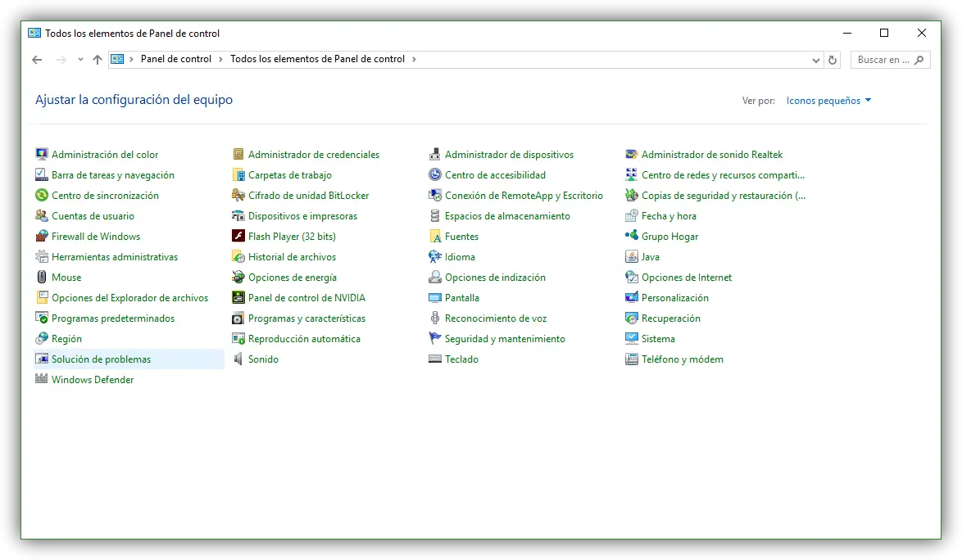Open Barra de tareas y navegación link

tap(113, 175)
